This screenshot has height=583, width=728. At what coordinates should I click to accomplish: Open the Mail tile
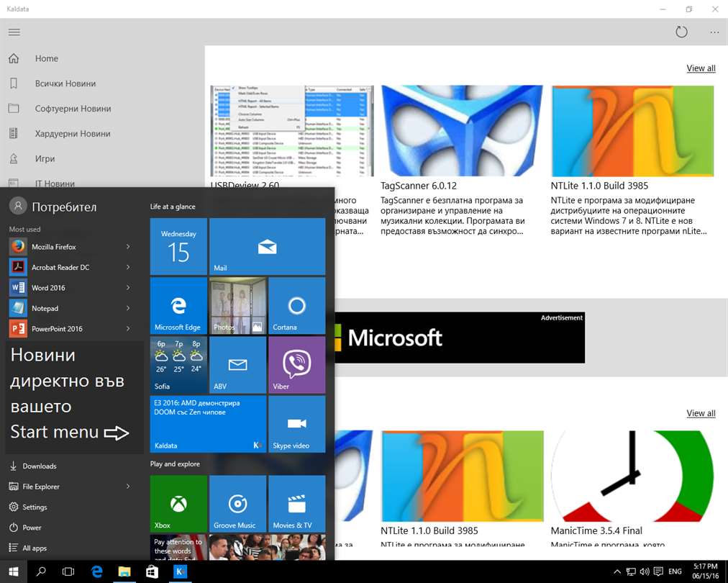[x=268, y=247]
